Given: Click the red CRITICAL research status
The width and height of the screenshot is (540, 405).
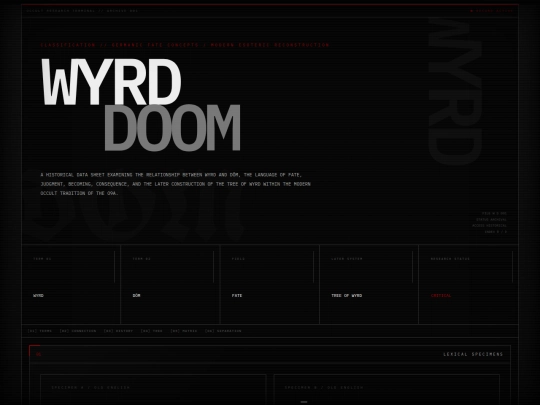Looking at the screenshot, I should tap(441, 295).
